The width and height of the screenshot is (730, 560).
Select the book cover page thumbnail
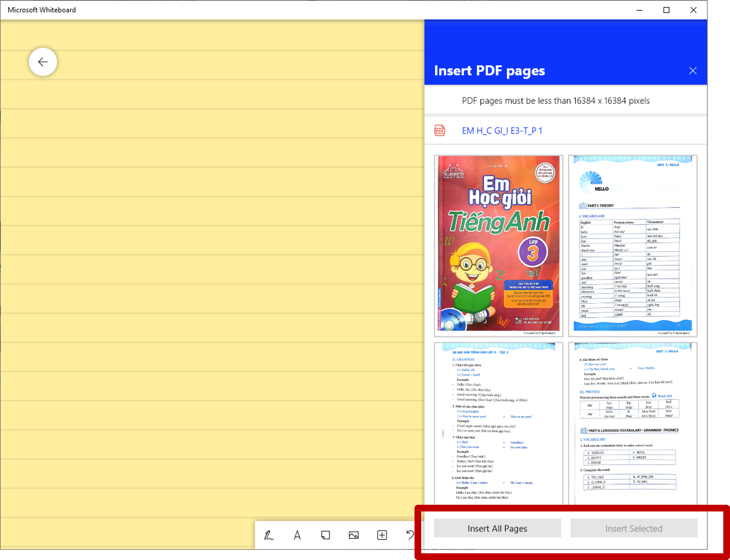coord(498,246)
